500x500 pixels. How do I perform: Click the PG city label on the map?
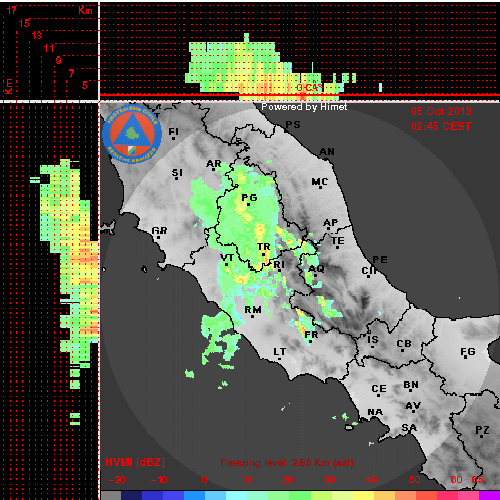pos(249,198)
